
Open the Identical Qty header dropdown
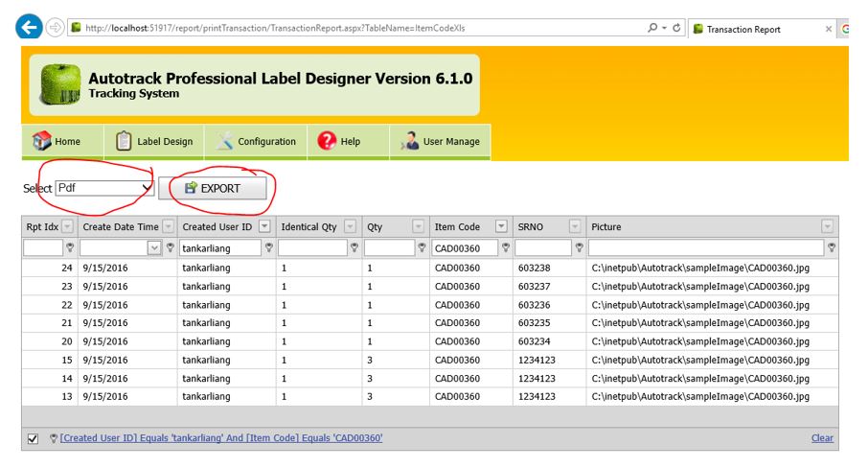350,226
